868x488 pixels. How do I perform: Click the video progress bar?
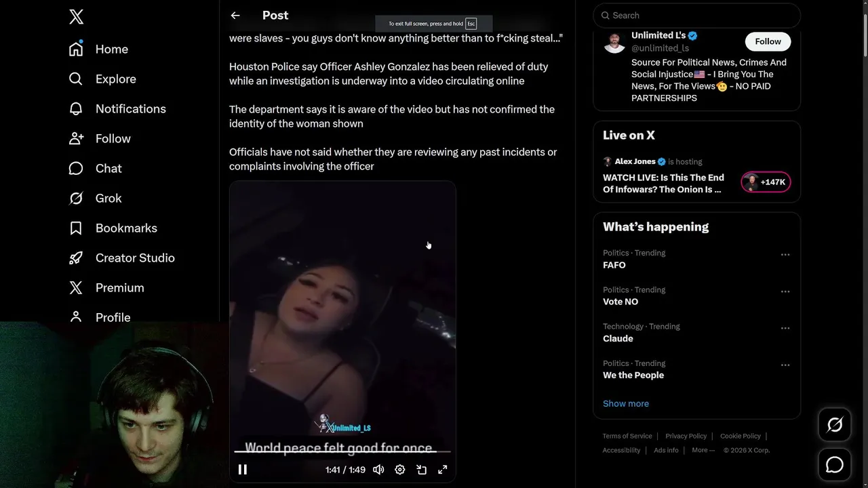[342, 451]
